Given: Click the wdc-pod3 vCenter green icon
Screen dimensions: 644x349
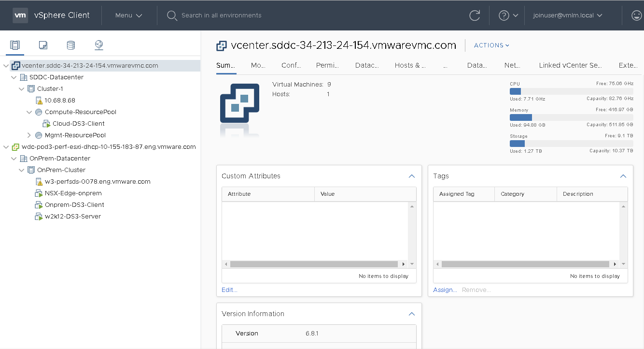Looking at the screenshot, I should 15,147.
